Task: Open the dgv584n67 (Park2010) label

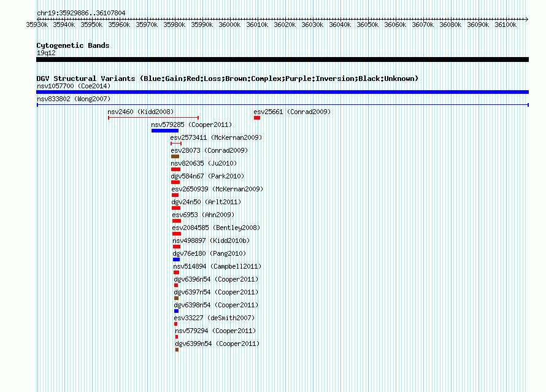Action: (x=207, y=176)
